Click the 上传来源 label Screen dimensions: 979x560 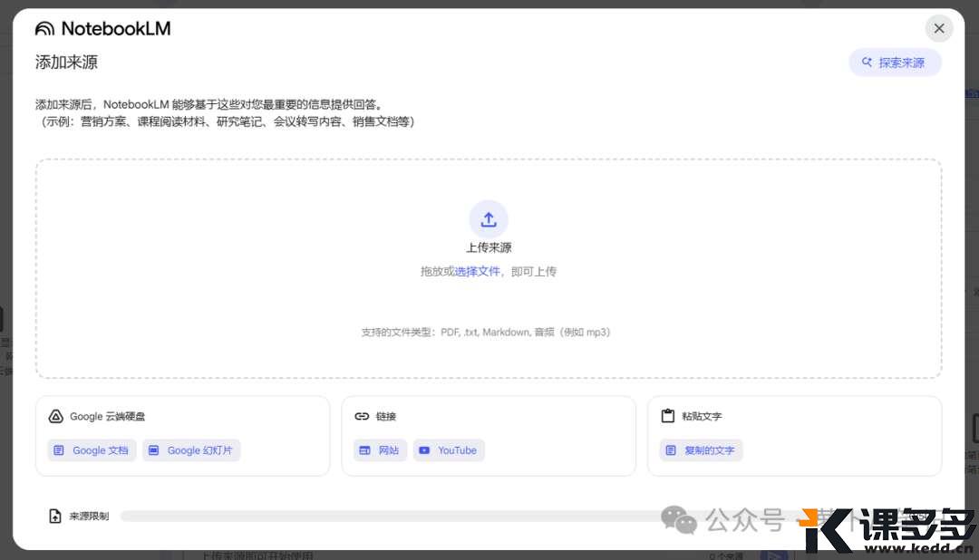(489, 248)
